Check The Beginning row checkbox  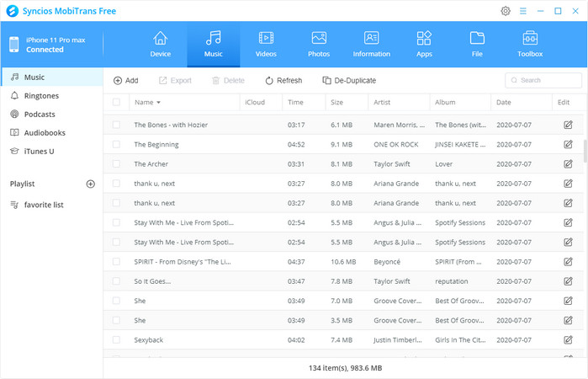point(116,144)
